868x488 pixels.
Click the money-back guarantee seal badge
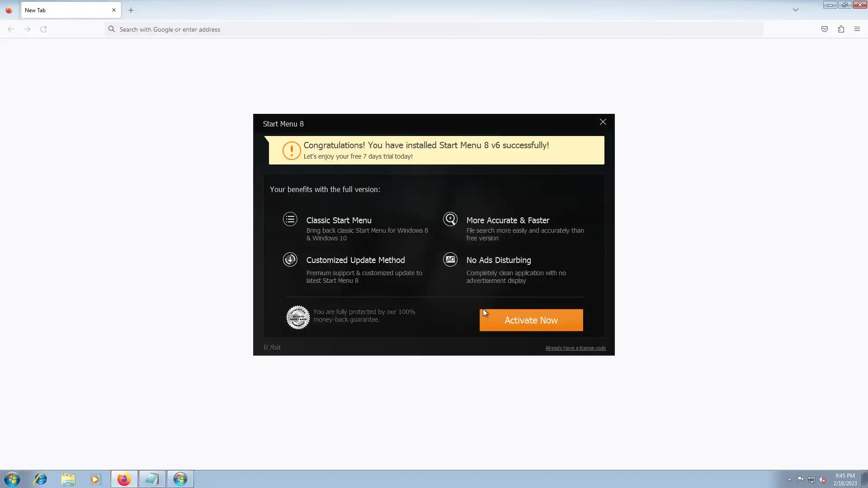[298, 317]
